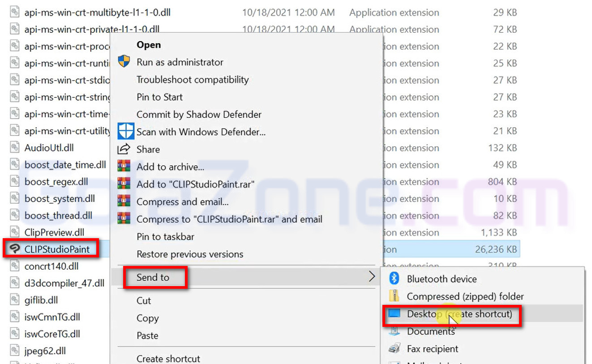Image resolution: width=592 pixels, height=364 pixels.
Task: Click Restore previous versions
Action: click(190, 254)
